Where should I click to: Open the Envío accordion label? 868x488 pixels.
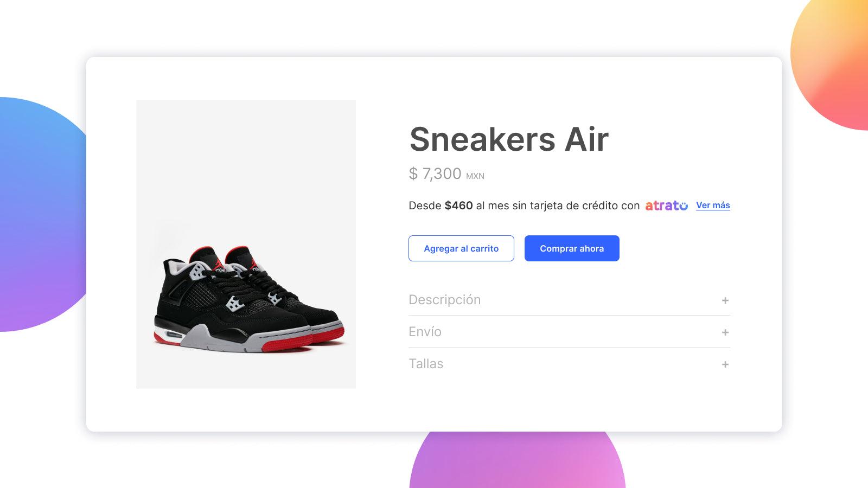425,332
